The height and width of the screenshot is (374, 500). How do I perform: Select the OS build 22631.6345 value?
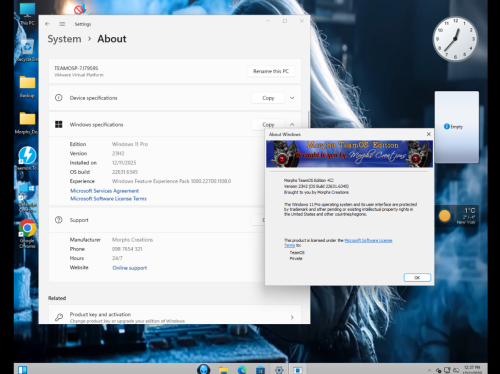[125, 172]
